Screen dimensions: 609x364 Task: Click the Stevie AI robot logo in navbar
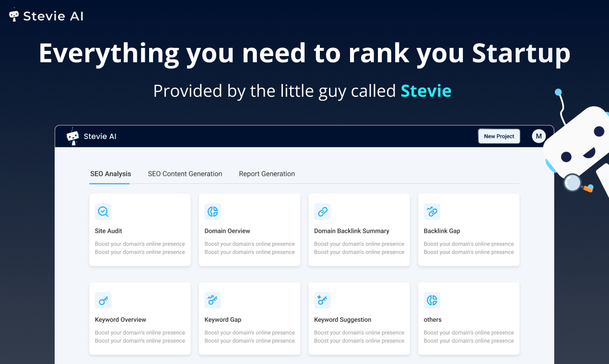point(73,136)
